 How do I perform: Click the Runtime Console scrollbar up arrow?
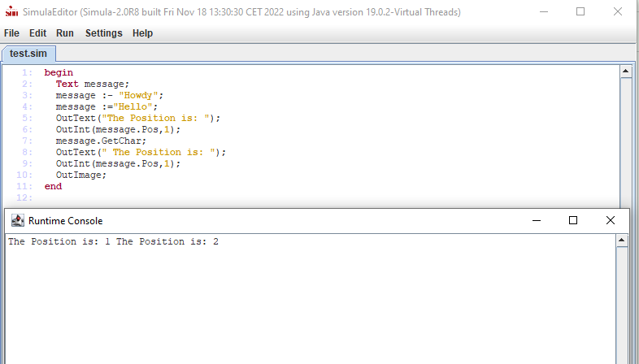coord(621,240)
